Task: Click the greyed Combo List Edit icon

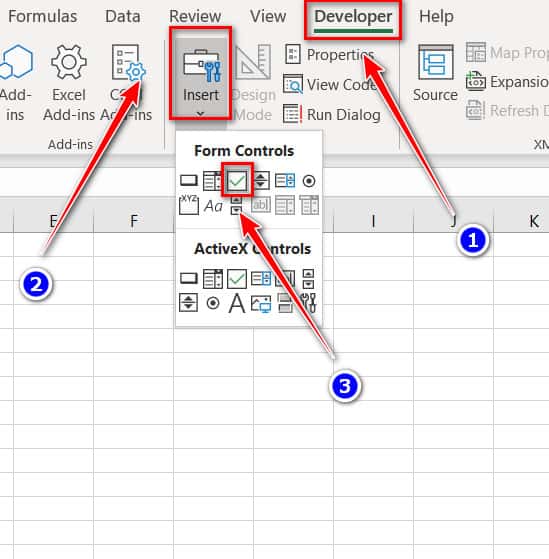Action: tap(285, 205)
